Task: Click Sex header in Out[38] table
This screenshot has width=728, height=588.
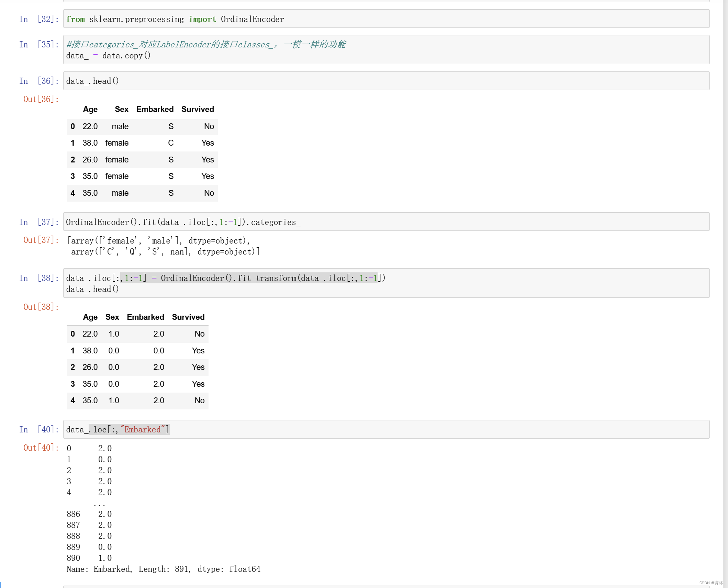Action: coord(112,317)
